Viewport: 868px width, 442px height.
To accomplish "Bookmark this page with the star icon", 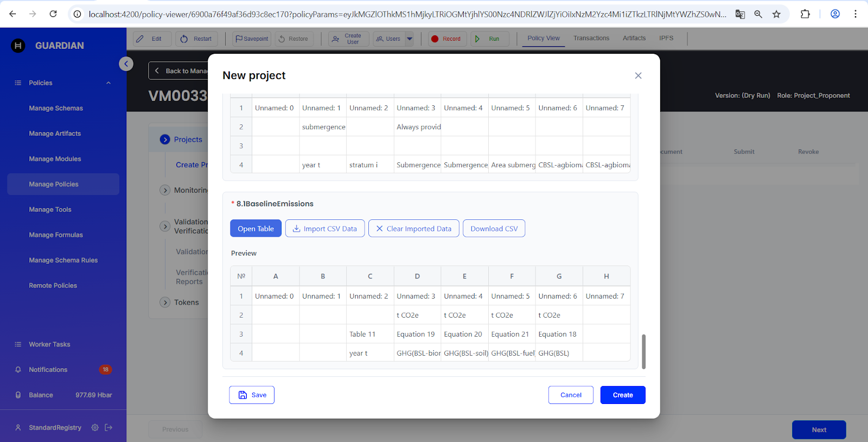I will [x=776, y=14].
